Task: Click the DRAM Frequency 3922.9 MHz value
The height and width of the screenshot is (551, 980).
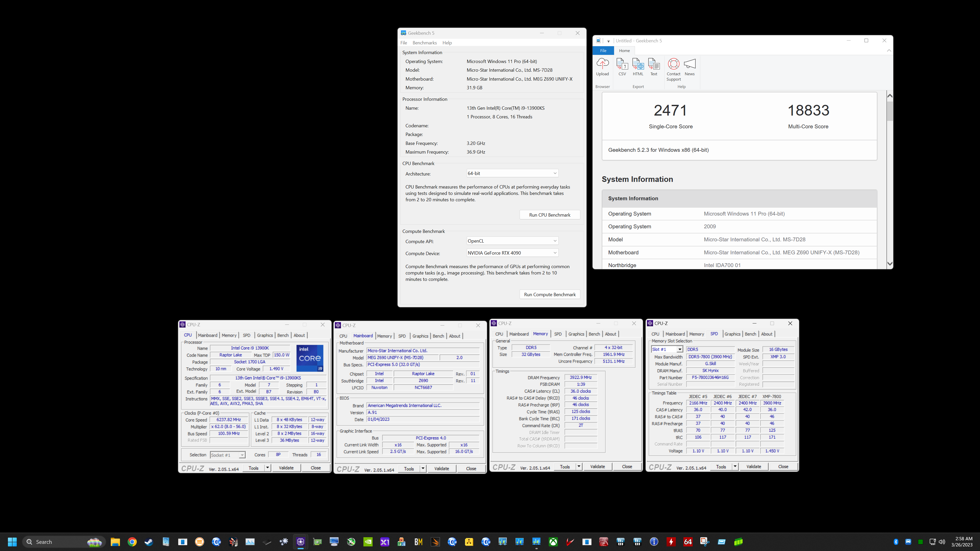Action: tap(581, 378)
